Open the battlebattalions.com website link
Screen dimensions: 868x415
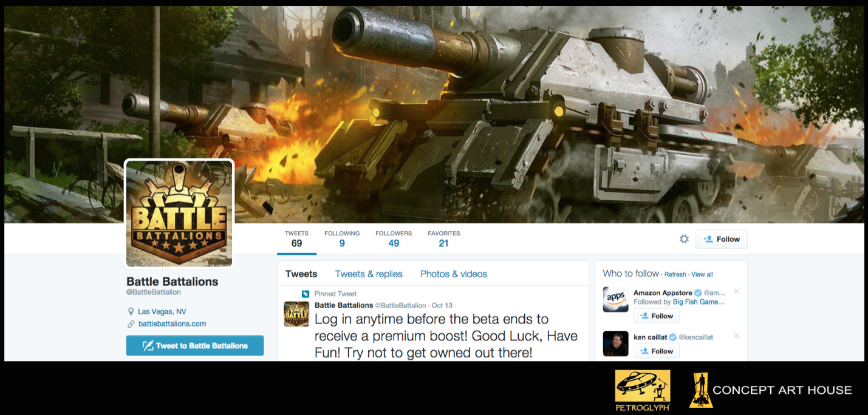(x=173, y=323)
